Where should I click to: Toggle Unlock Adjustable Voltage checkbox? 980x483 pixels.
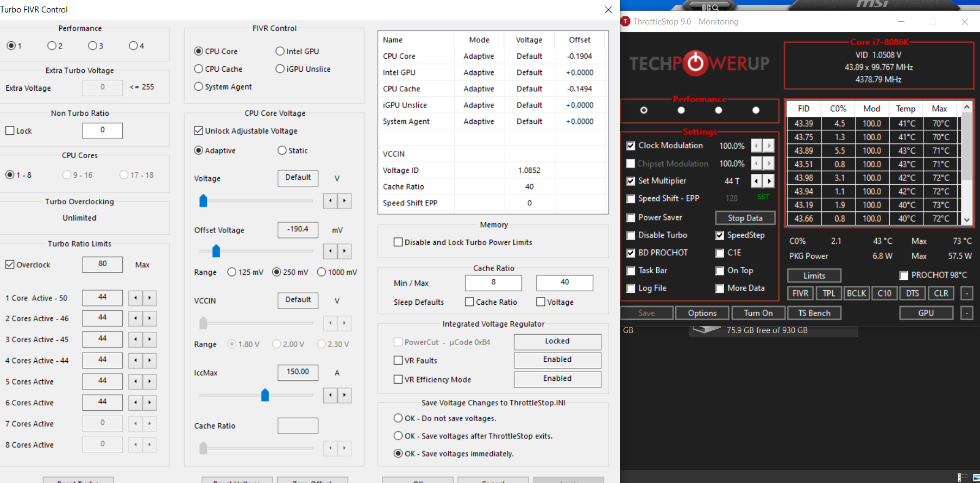click(199, 131)
